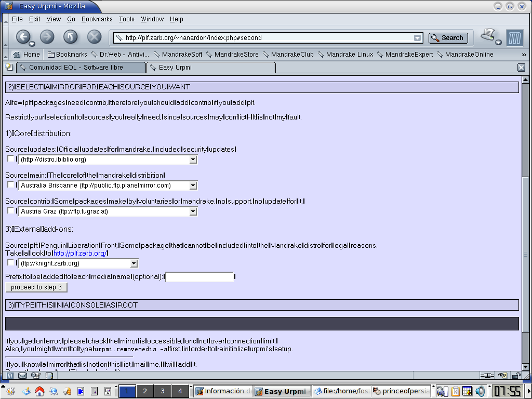Open the Home folder house icon
The width and height of the screenshot is (532, 399).
coord(39,391)
